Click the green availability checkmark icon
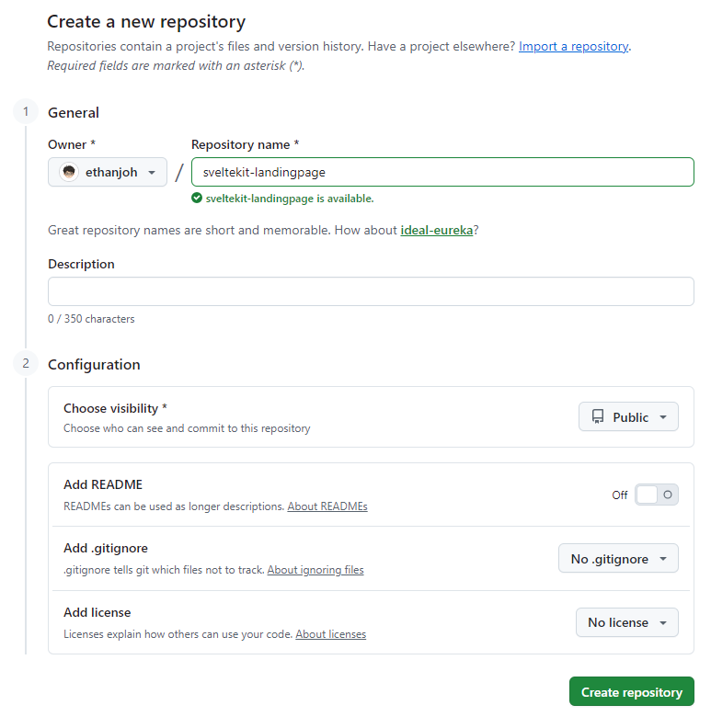Screen dimensions: 711x728 197,199
